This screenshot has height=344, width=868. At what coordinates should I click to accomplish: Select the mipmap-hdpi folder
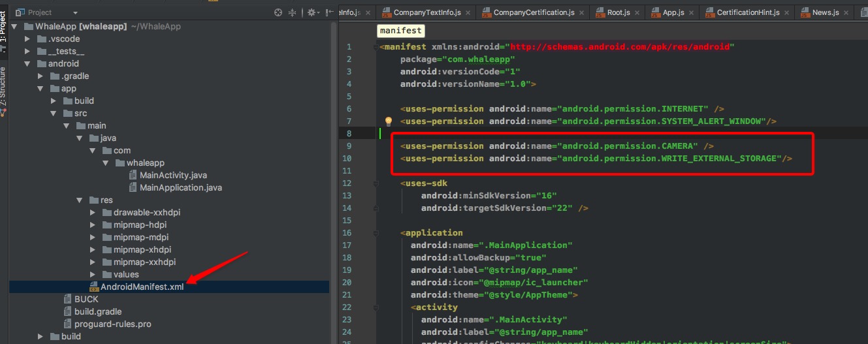click(140, 225)
